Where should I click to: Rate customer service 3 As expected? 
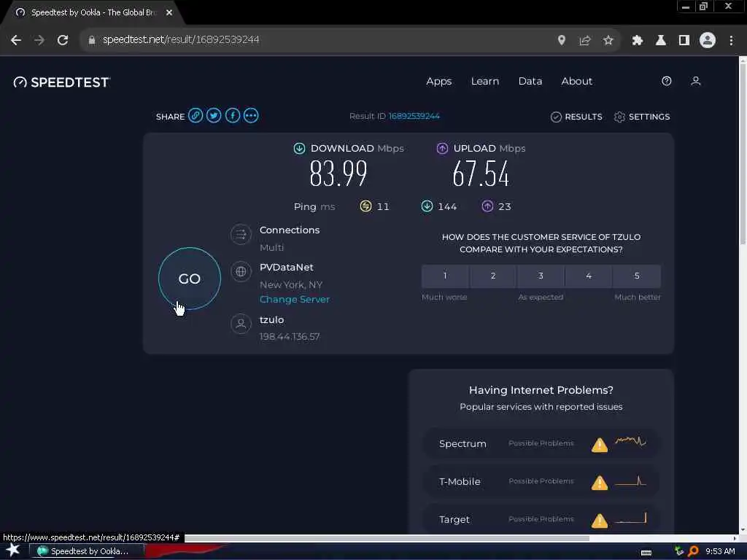tap(541, 276)
